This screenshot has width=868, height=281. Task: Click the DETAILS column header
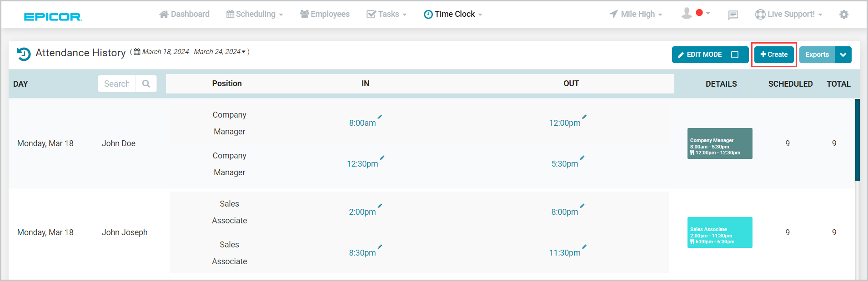click(x=721, y=84)
